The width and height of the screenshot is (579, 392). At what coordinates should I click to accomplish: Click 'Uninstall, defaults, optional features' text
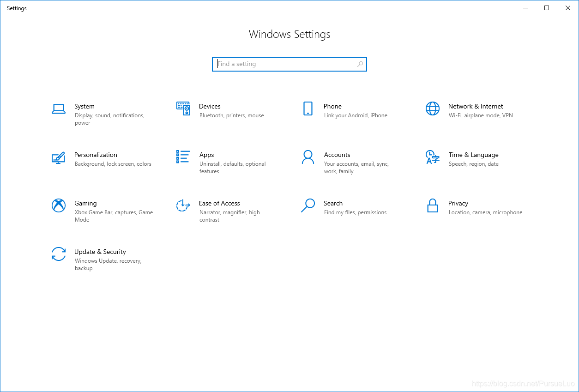(x=233, y=168)
